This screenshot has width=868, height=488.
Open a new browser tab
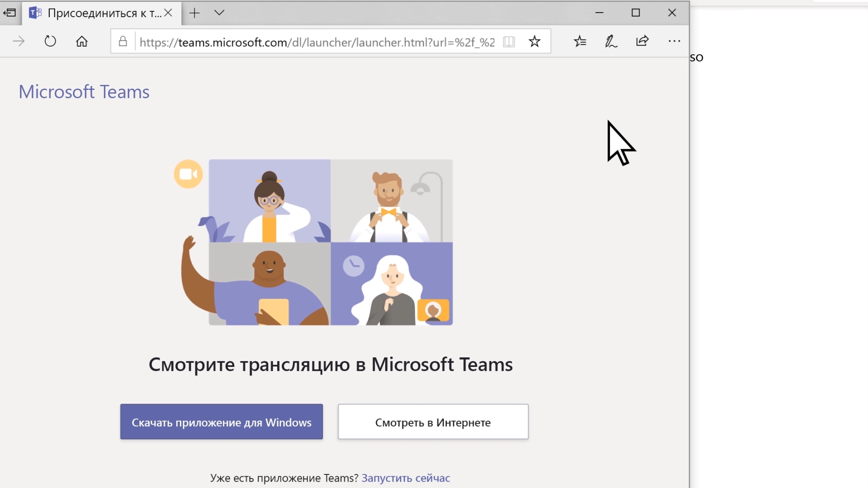(x=194, y=13)
